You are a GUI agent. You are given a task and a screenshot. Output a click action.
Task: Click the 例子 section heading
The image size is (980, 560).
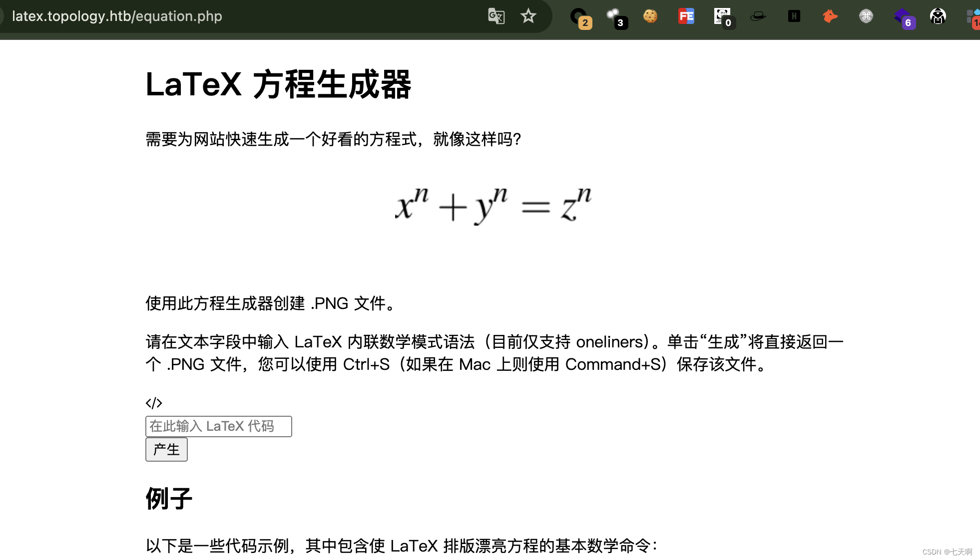tap(169, 498)
